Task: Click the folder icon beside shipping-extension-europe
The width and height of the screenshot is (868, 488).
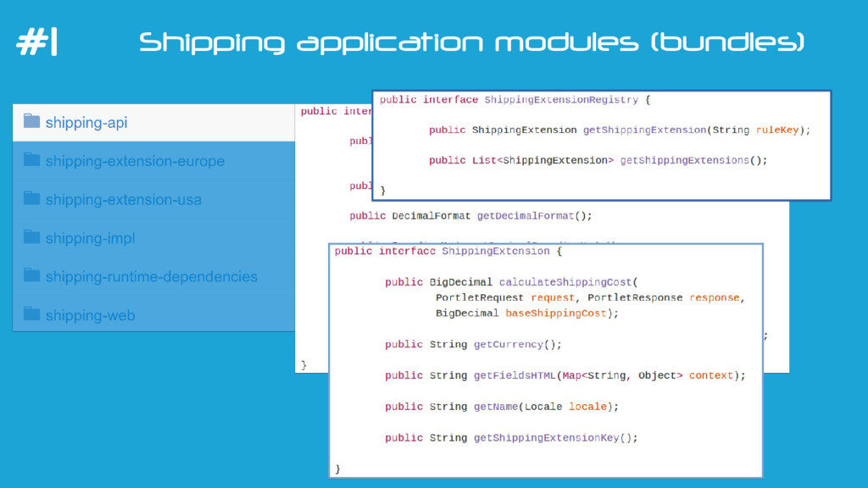Action: coord(31,159)
